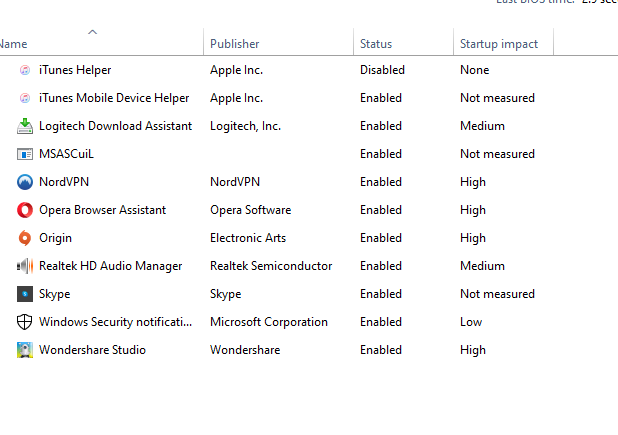Click the Microsoft Corporation publisher cell
618x435 pixels.
tap(269, 322)
